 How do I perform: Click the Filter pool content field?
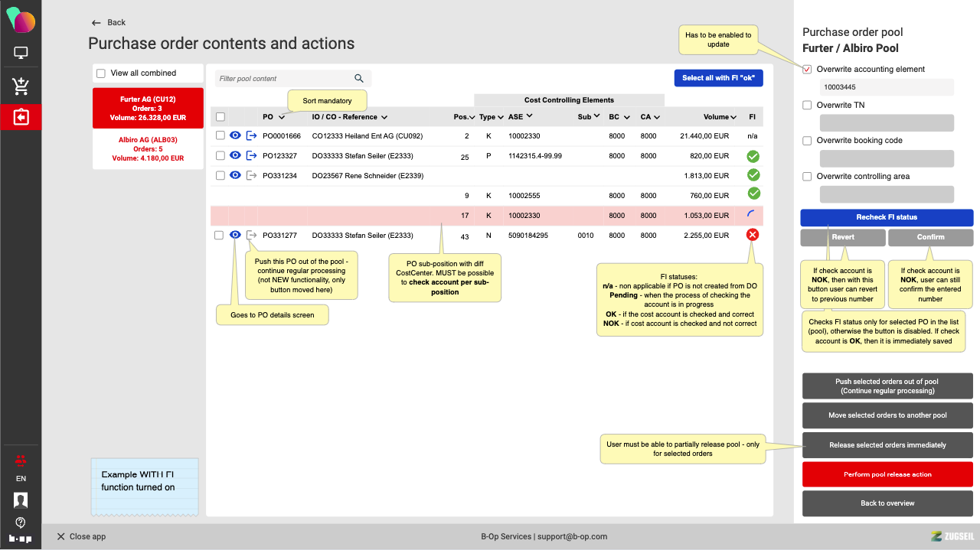point(283,79)
